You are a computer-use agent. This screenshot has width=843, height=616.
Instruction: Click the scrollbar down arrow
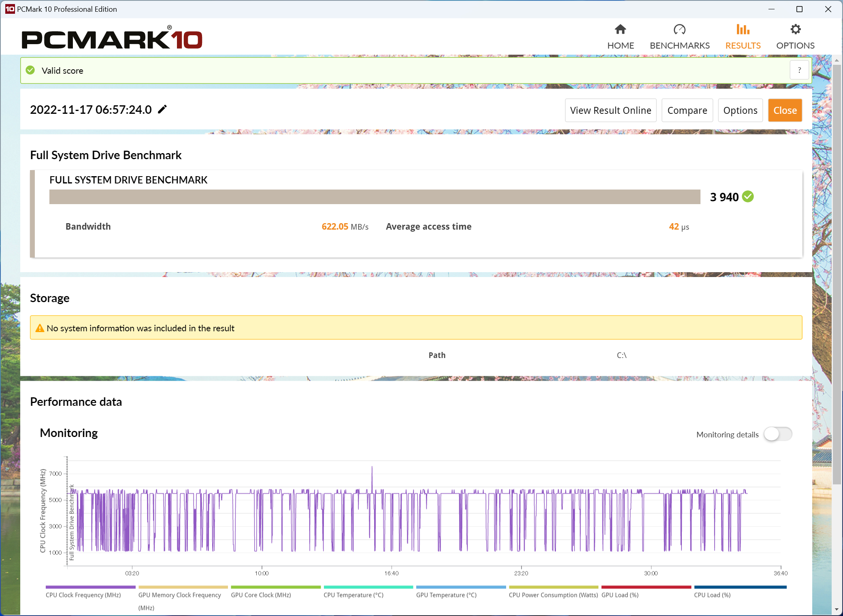click(837, 610)
